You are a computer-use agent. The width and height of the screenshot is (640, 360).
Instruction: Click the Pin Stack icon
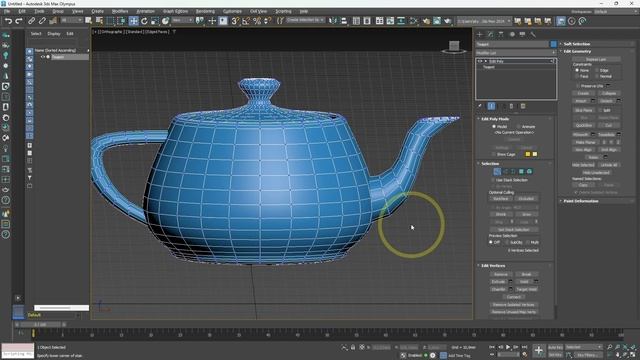click(x=480, y=106)
